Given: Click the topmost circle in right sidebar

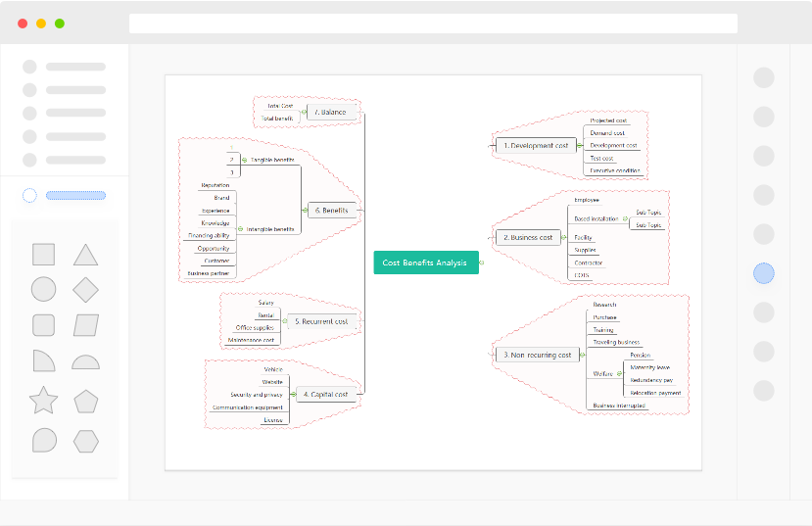Looking at the screenshot, I should point(764,77).
